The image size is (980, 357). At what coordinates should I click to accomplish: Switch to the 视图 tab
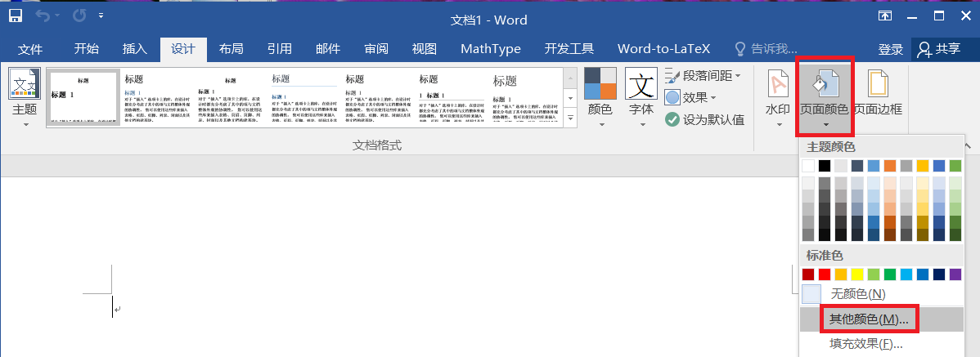coord(424,49)
